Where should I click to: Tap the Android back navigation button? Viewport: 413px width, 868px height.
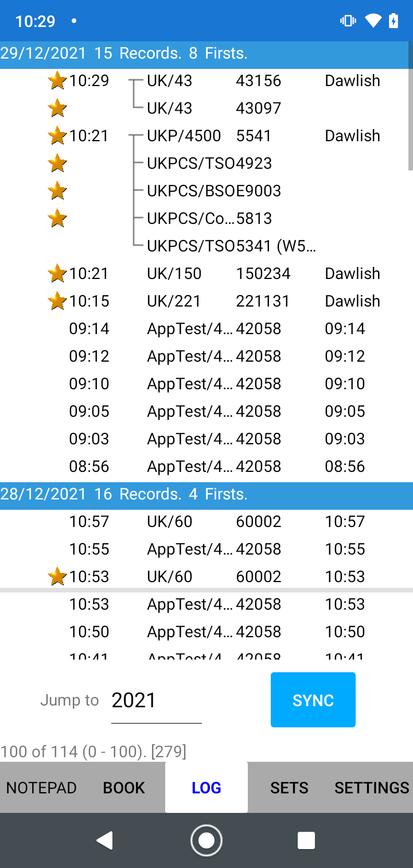104,840
